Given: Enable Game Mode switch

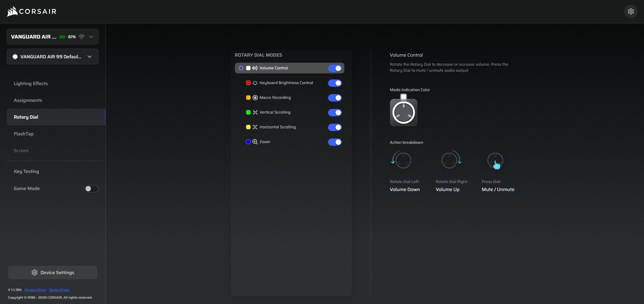Looking at the screenshot, I should 91,189.
